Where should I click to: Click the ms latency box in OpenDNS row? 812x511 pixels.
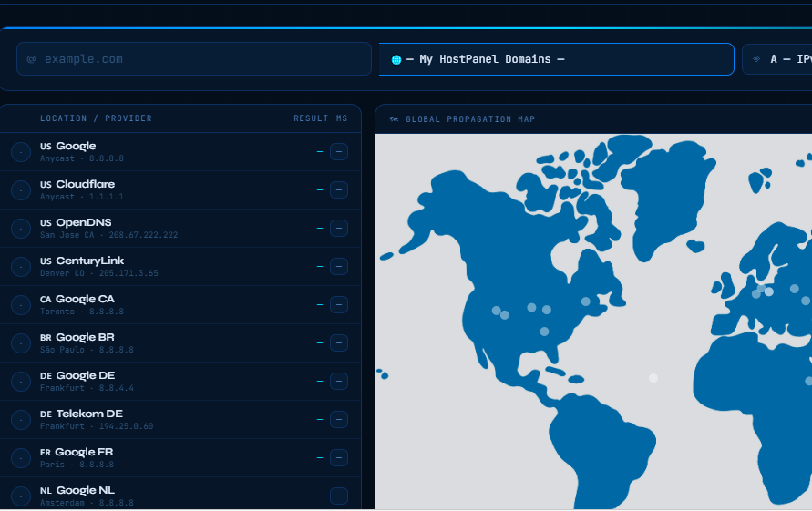339,229
